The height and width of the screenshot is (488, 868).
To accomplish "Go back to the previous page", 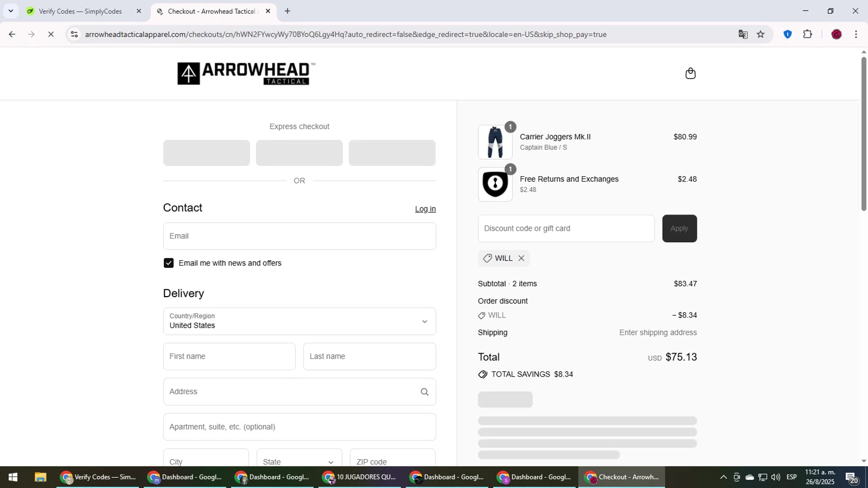I will 12,34.
